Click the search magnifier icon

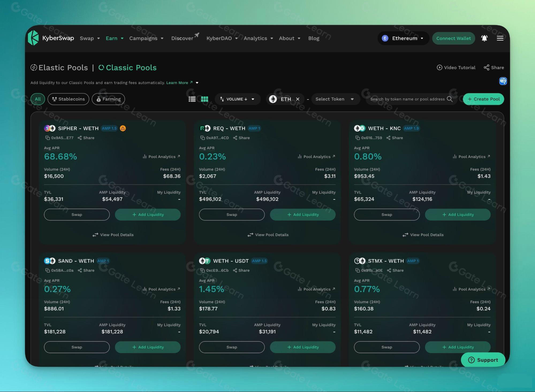pyautogui.click(x=450, y=99)
